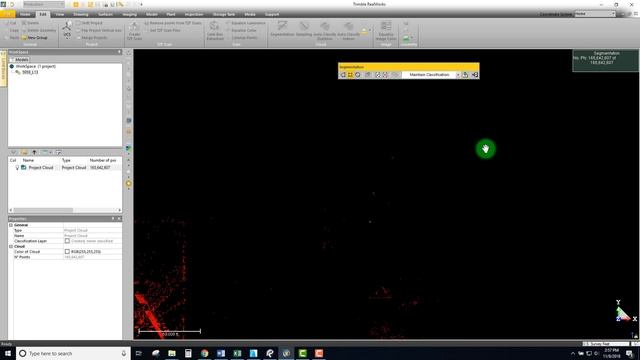Expand the 5059_L13 project node
This screenshot has height=360, width=640.
[12, 72]
